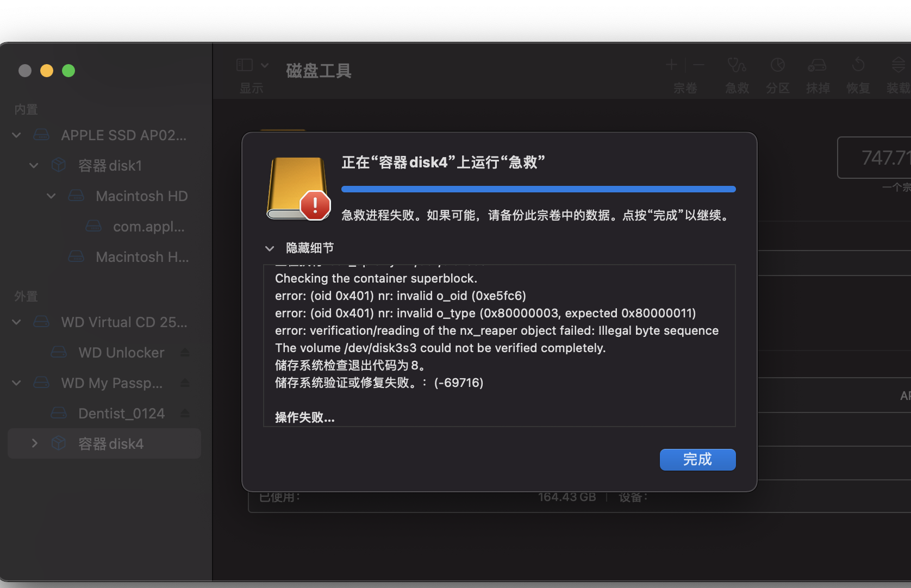911x588 pixels.
Task: Collapse the 容器 disk1 container
Action: coord(34,166)
